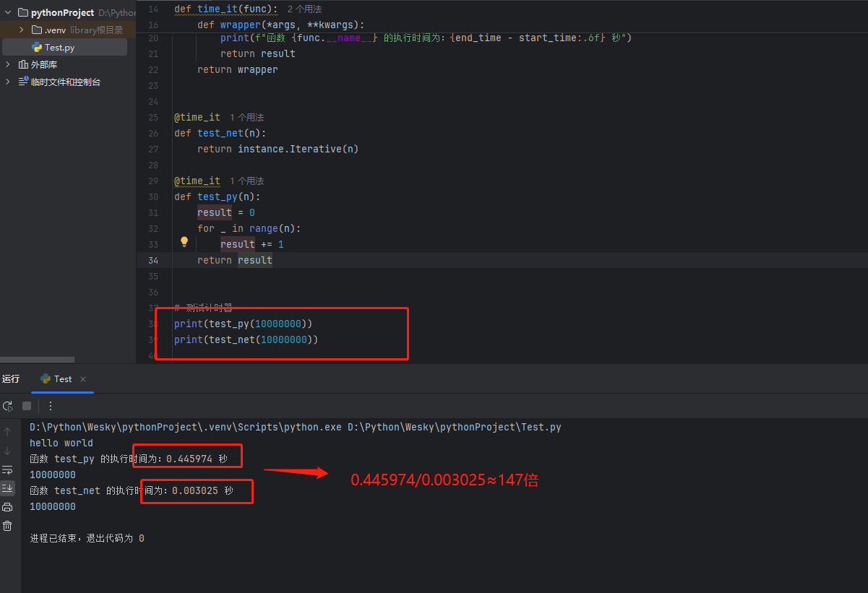
Task: Click the down arrow in console sidebar
Action: tap(8, 451)
